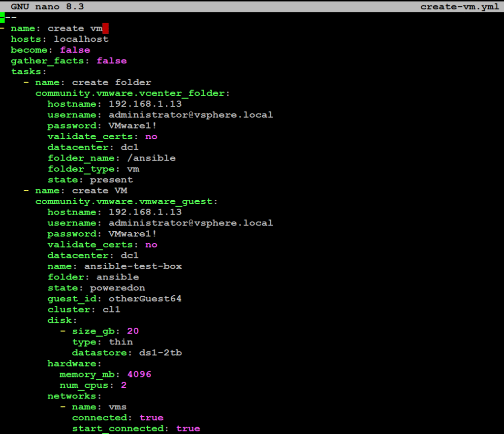Click 'type: thin' line
This screenshot has width=504, height=434.
click(x=102, y=342)
